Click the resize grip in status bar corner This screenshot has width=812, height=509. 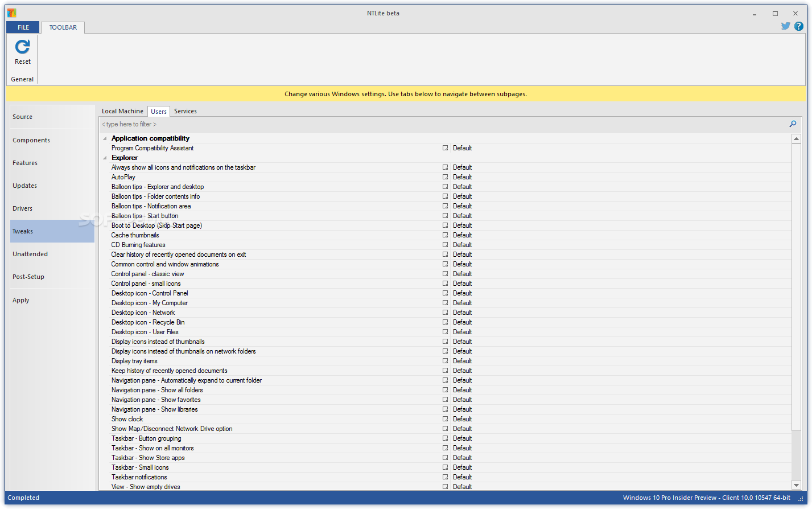pos(801,499)
